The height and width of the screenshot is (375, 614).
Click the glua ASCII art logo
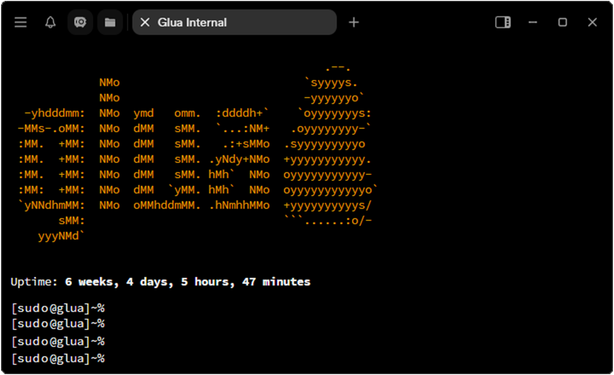pyautogui.click(x=197, y=152)
